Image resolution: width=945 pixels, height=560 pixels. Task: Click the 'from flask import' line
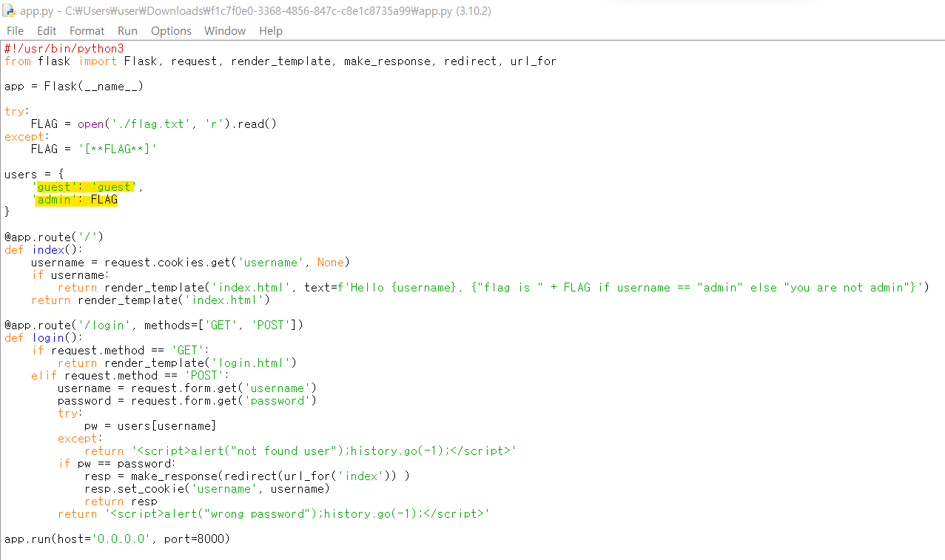280,61
